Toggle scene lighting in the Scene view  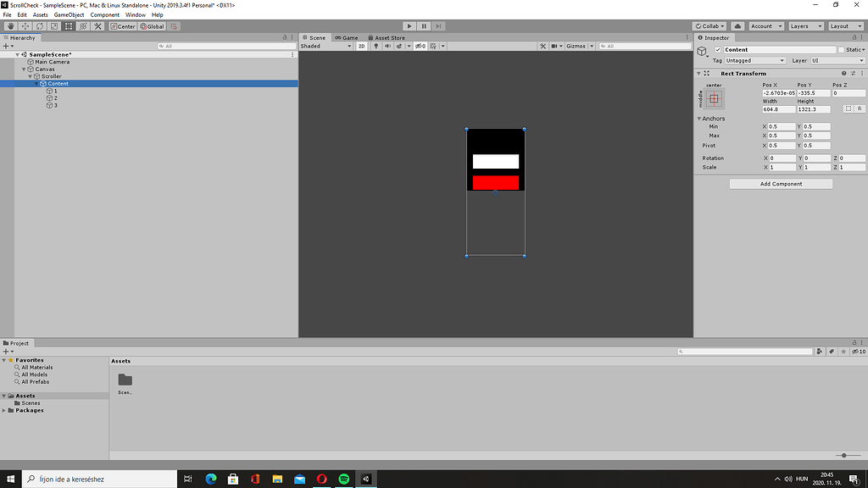pos(376,46)
